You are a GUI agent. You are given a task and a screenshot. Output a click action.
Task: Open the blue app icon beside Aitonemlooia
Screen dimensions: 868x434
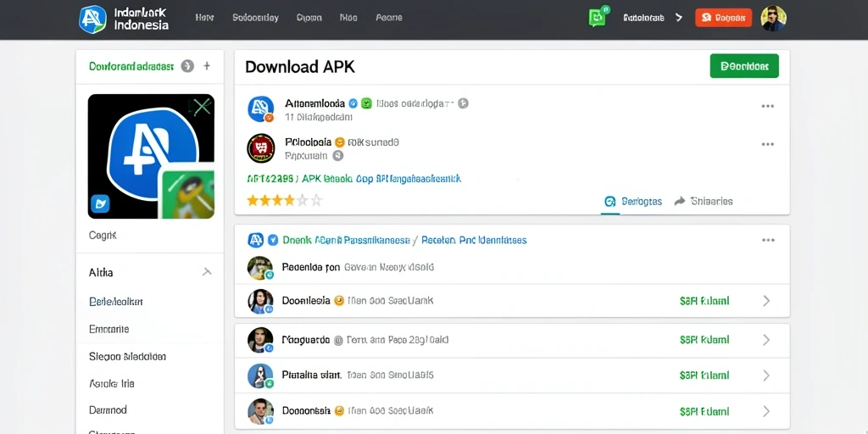(261, 108)
